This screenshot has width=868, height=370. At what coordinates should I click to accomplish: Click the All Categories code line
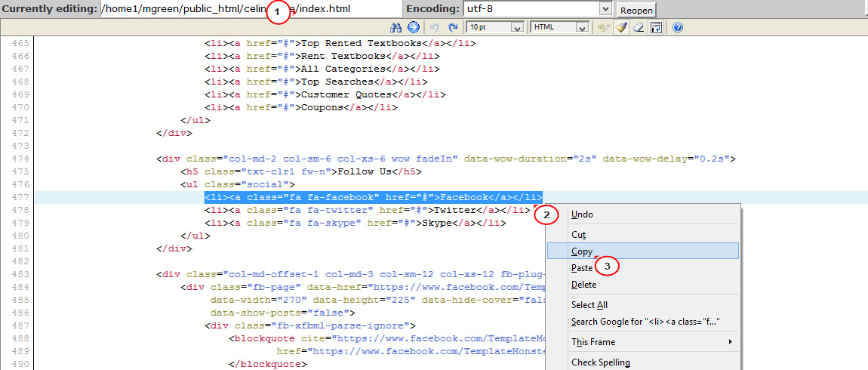coord(322,69)
